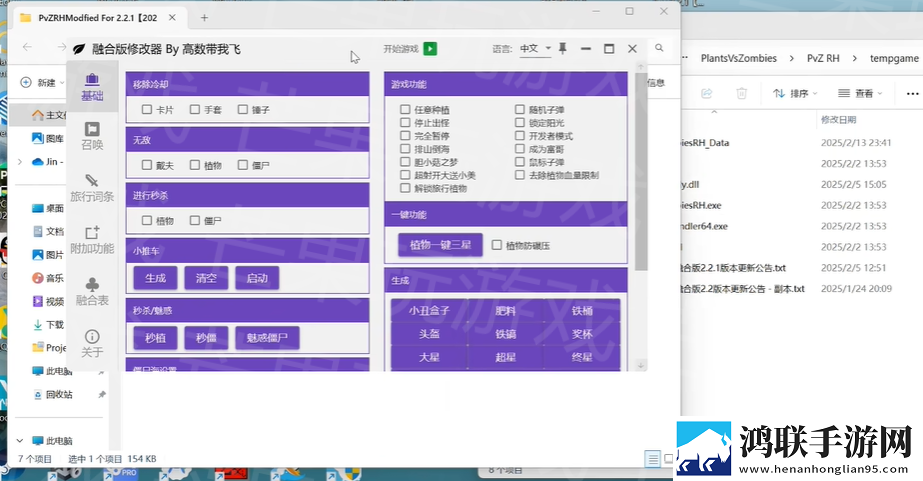Click 生成 button in the 小推车 section

point(155,278)
